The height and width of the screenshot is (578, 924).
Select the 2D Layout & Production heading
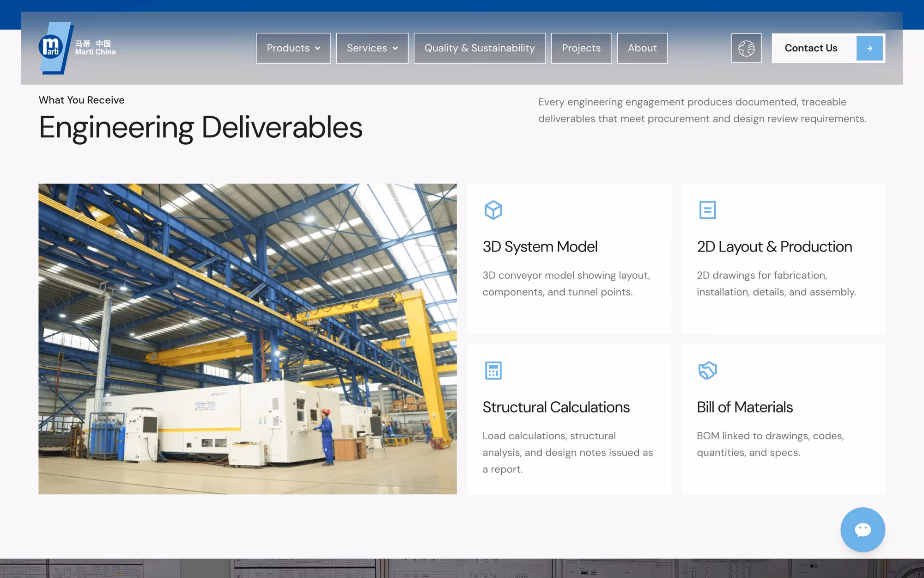pyautogui.click(x=774, y=246)
